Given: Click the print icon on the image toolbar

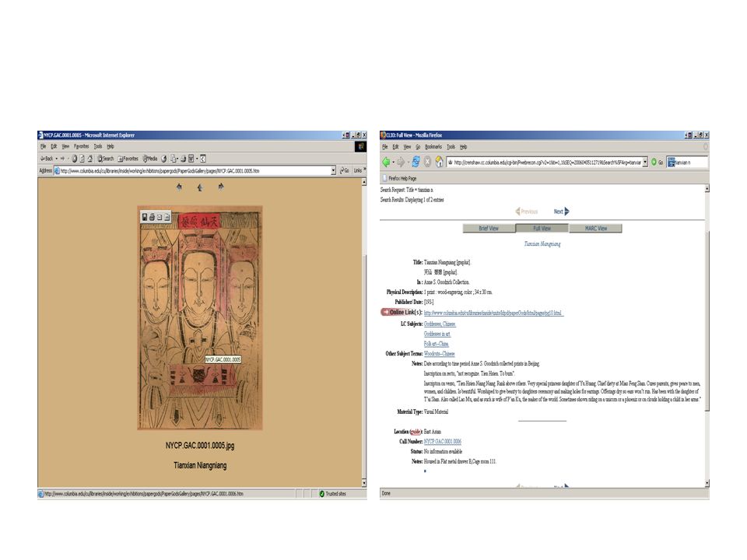Looking at the screenshot, I should tap(152, 217).
